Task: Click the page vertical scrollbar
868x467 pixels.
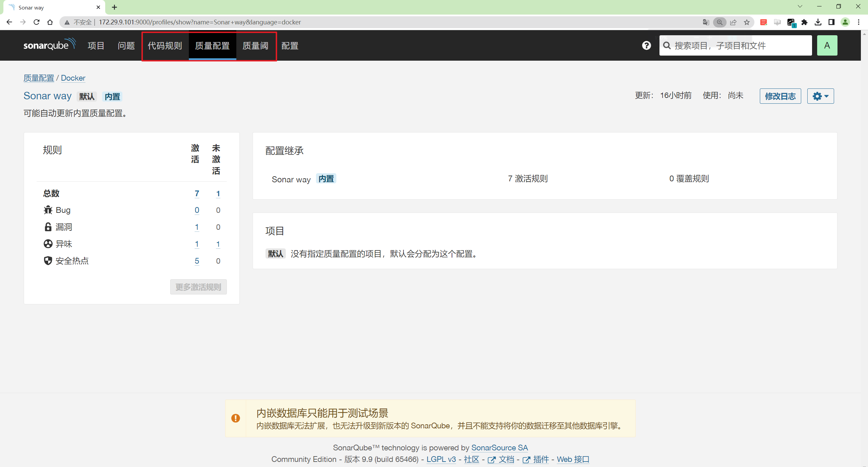Action: tap(865, 248)
